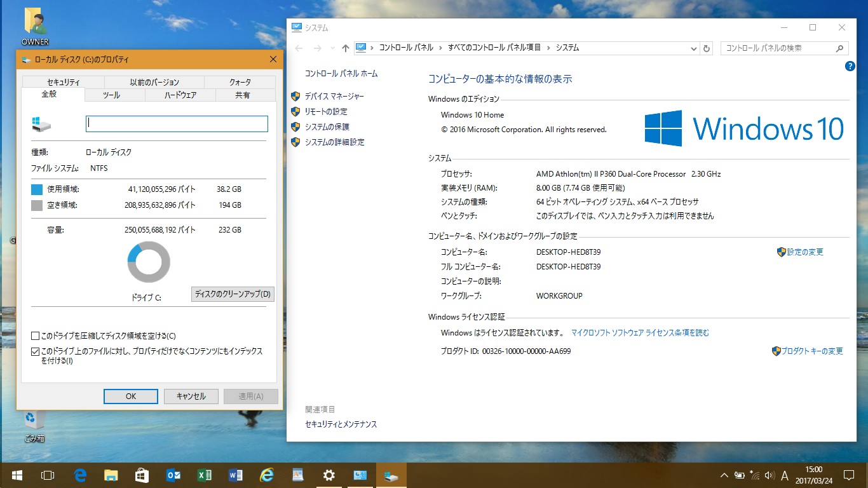Uncheck the index file contents checkbox
Screen dimensions: 868x488
36,351
